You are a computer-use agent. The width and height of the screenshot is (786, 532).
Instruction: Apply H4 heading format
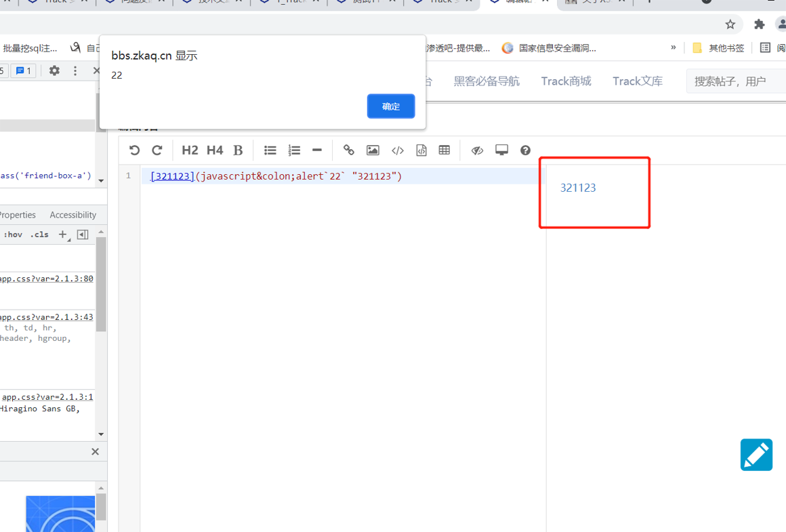(215, 150)
